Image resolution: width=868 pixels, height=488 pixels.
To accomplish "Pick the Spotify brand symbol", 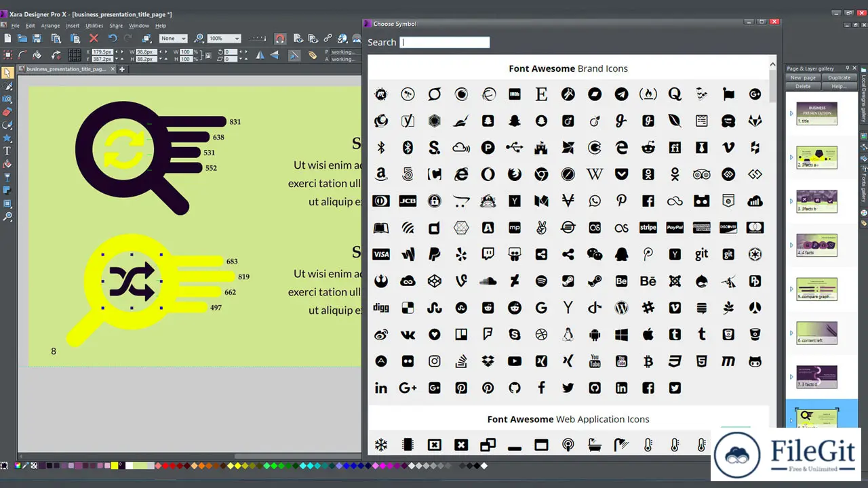I will point(541,281).
